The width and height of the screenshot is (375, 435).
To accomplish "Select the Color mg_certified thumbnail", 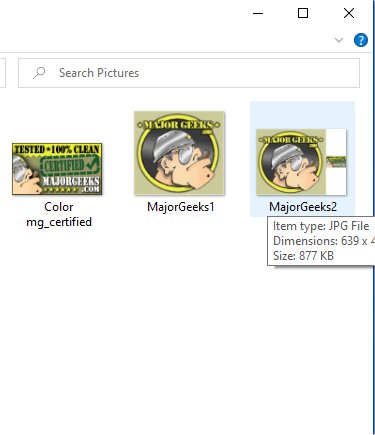I will pyautogui.click(x=57, y=169).
